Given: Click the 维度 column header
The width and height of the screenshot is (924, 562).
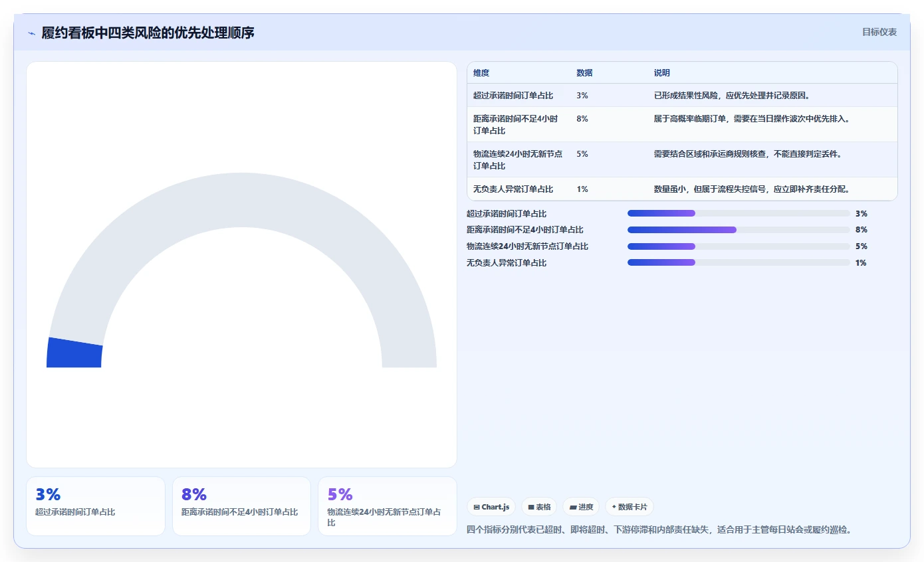Looking at the screenshot, I should tap(481, 73).
